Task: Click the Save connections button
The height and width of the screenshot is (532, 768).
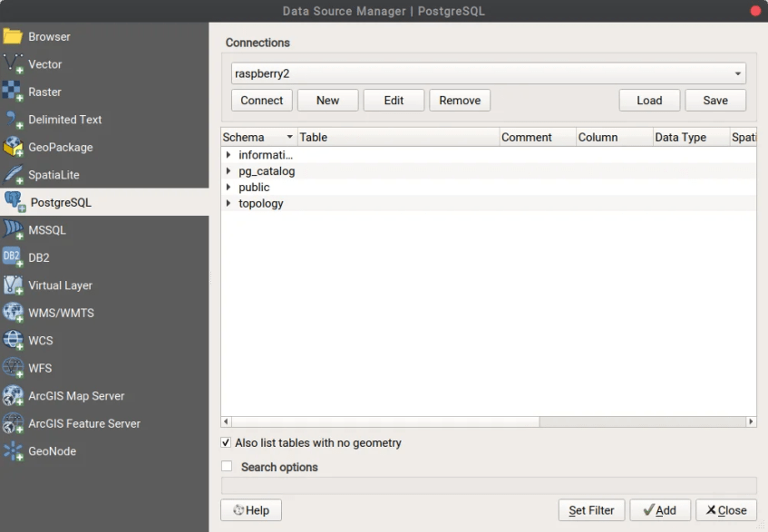Action: 715,101
